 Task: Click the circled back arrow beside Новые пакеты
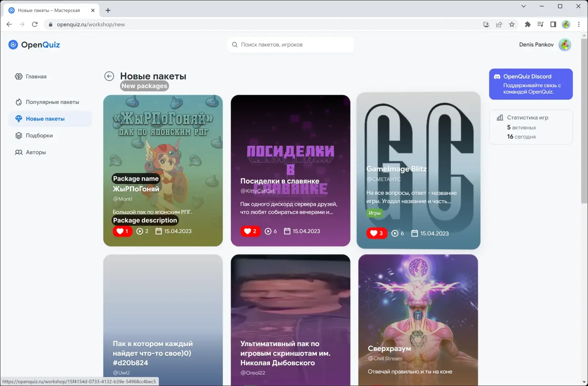[109, 76]
